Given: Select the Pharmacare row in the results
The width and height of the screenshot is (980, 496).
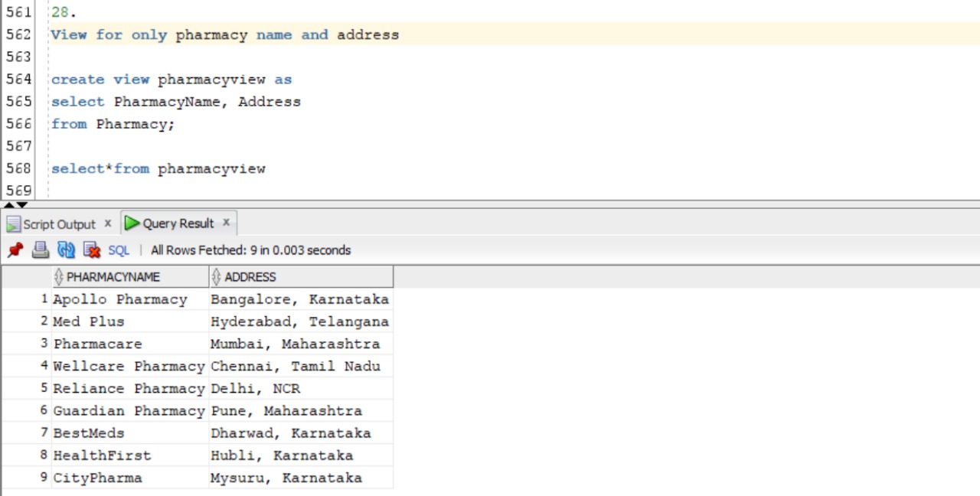Looking at the screenshot, I should (98, 344).
